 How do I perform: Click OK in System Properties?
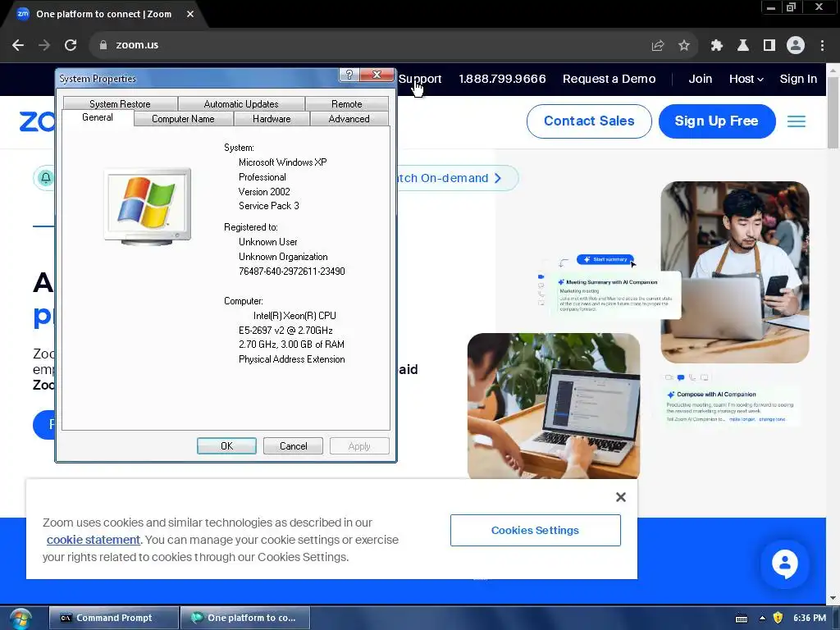pyautogui.click(x=226, y=445)
